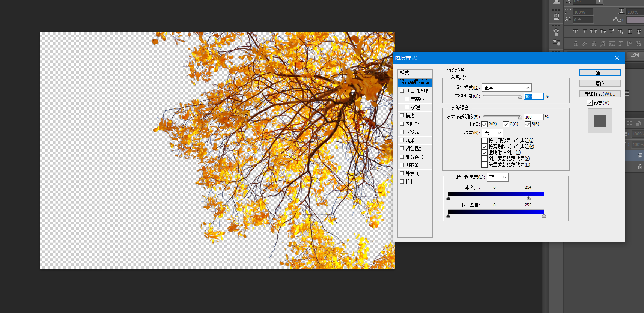This screenshot has height=313, width=644.
Task: Click the 下一图层 white slider handle at 255
Action: 544,216
